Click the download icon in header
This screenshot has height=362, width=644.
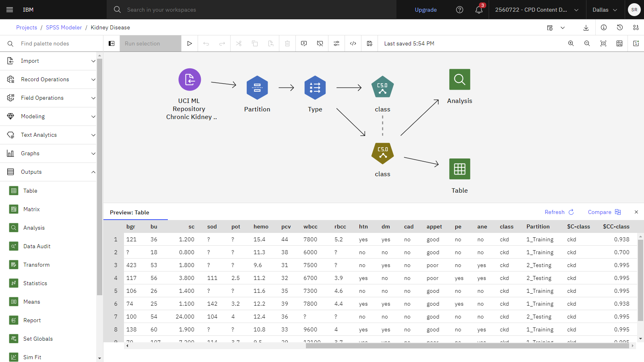[x=586, y=27]
